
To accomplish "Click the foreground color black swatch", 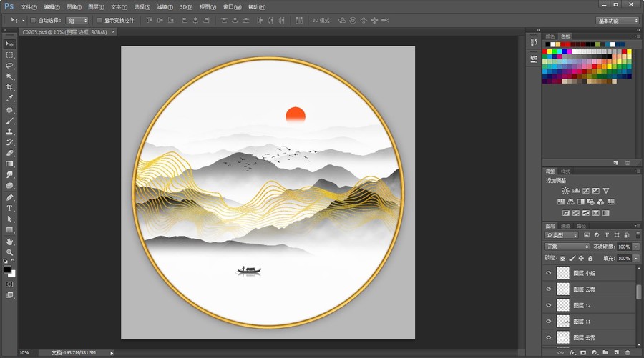I will [x=7, y=269].
